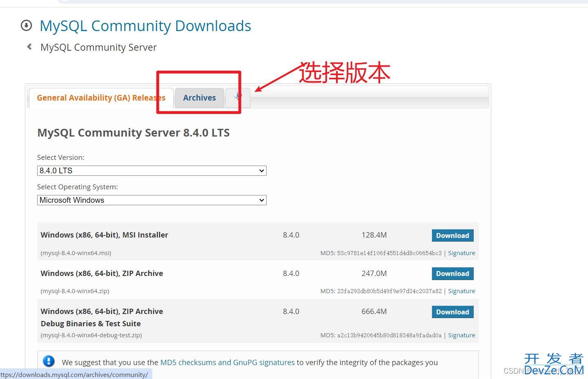Follow the MD5 checksums and GnuPG signatures link
588x379 pixels.
[x=227, y=362]
